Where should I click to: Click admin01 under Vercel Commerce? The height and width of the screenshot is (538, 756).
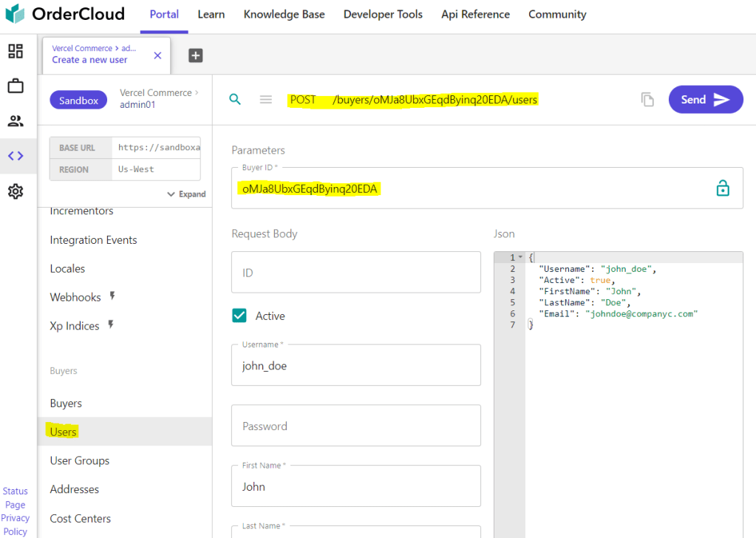[x=137, y=105]
